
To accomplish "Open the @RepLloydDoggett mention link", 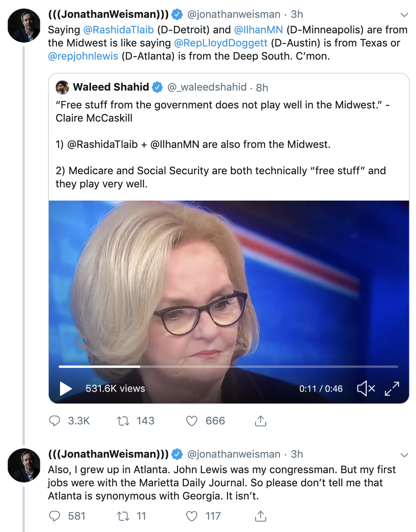I will 221,43.
